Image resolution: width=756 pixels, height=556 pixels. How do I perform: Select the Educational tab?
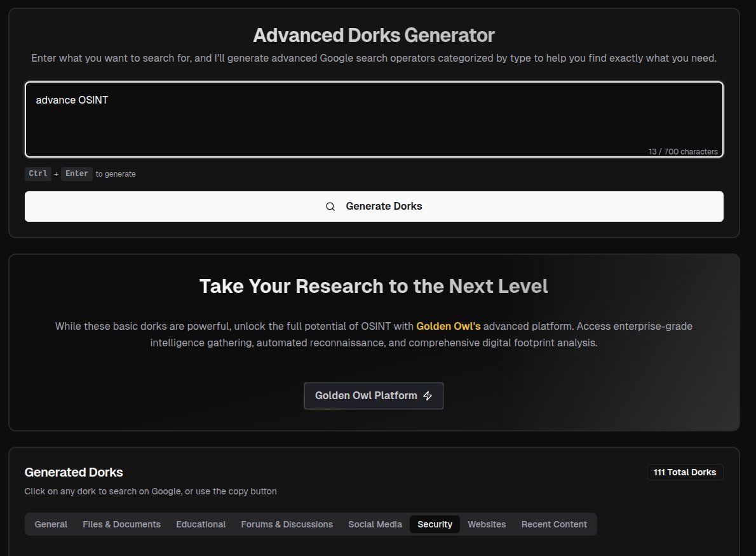(201, 524)
